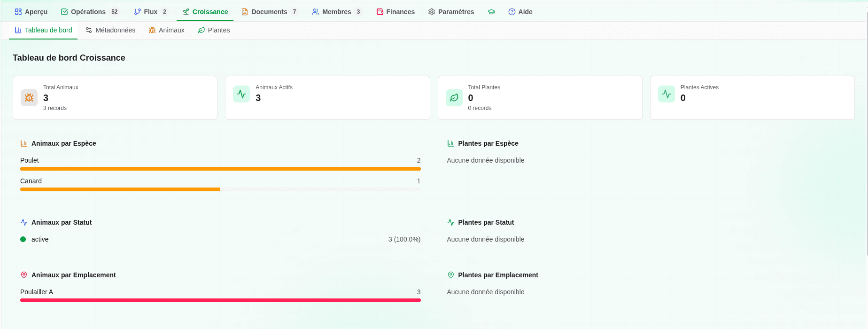
Task: Go to the Plantes sub-tab
Action: click(214, 30)
